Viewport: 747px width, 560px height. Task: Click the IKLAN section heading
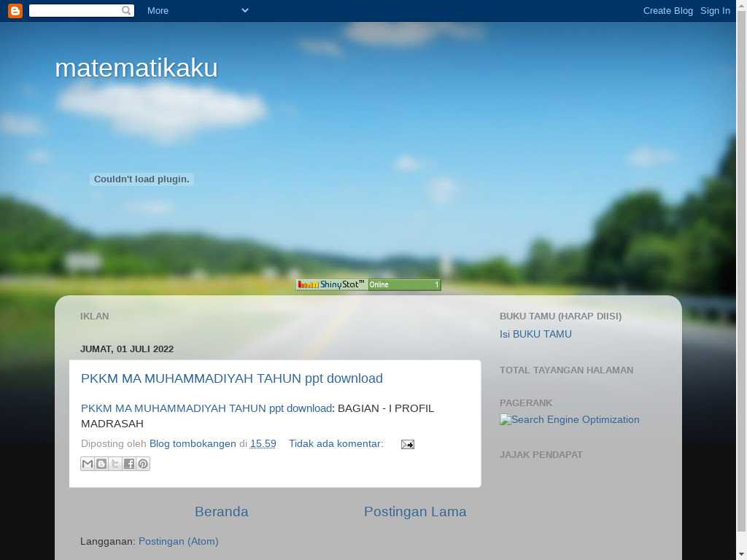[x=94, y=316]
